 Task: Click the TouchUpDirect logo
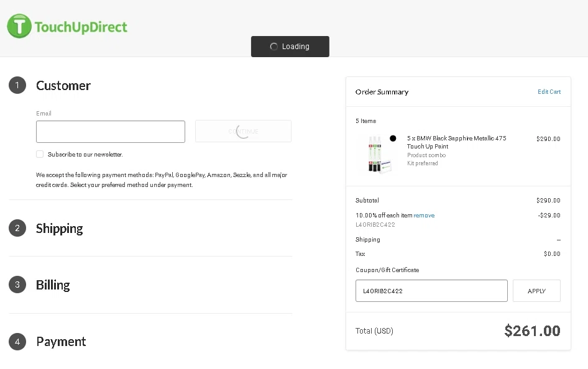click(x=67, y=27)
